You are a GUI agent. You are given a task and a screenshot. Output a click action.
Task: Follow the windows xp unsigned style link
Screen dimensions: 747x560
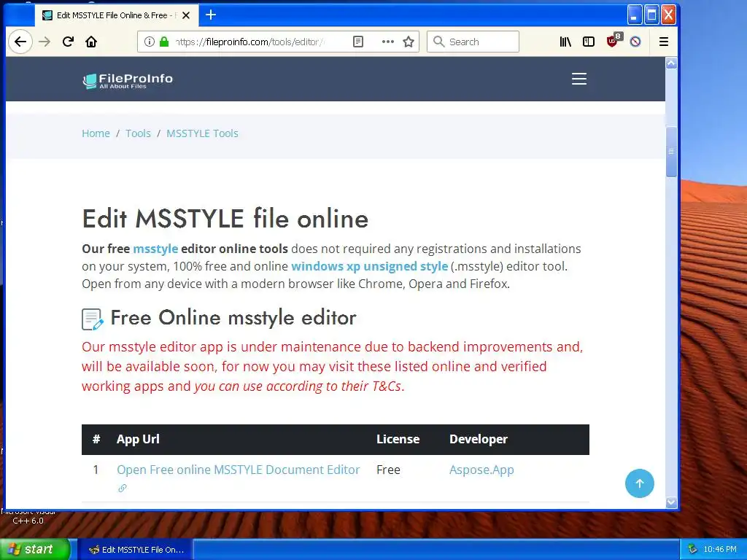coord(369,266)
